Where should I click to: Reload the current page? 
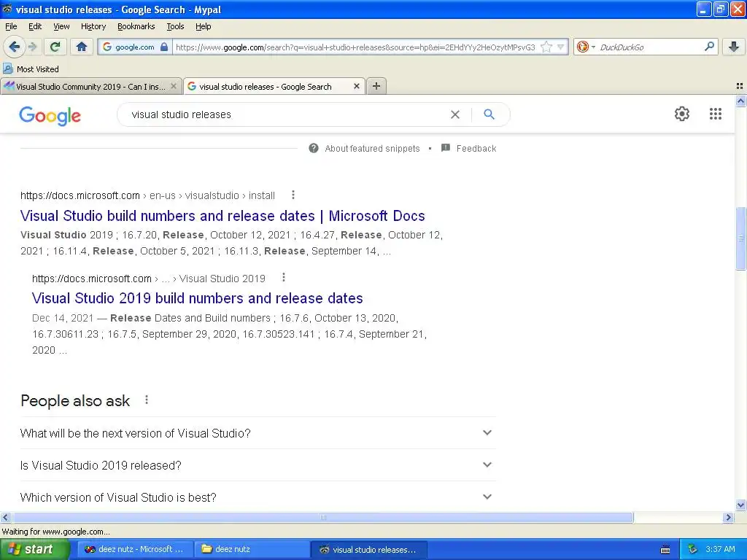[x=55, y=47]
